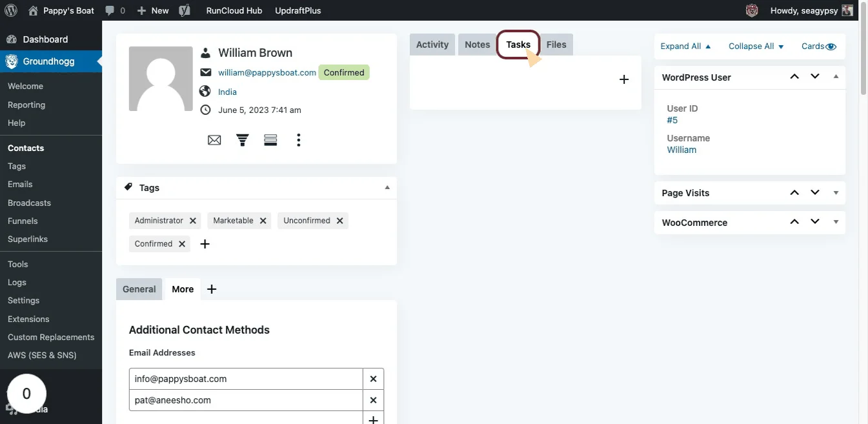Click New in the admin bar
The image size is (868, 424).
(153, 10)
